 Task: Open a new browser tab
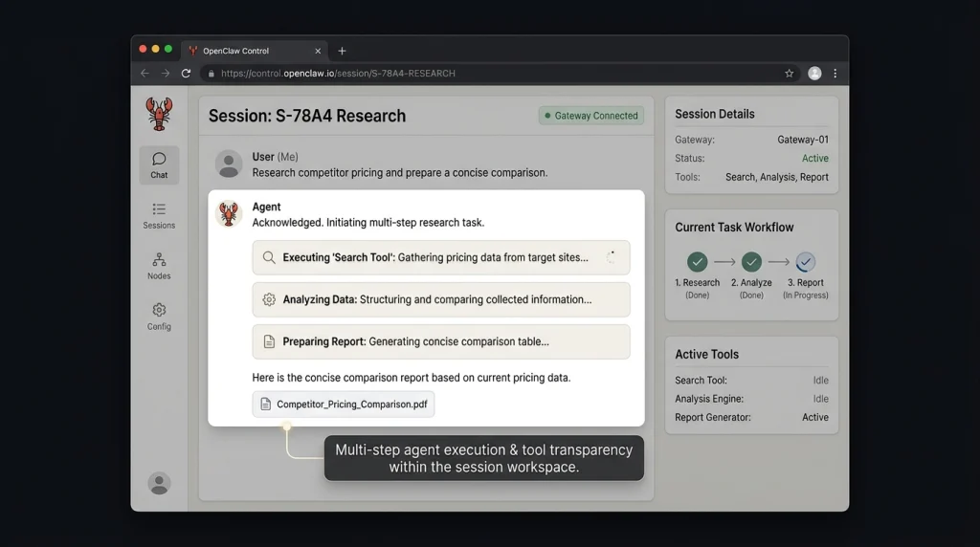point(342,51)
